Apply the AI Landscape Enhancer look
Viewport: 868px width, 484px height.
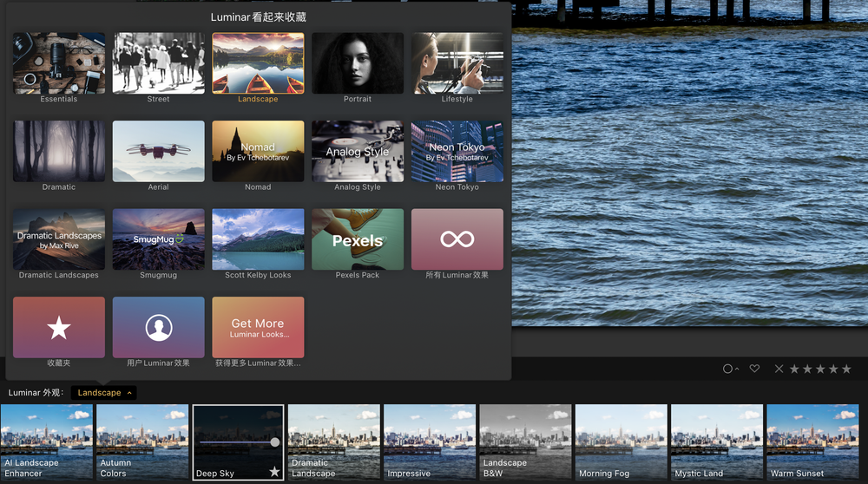click(x=47, y=442)
